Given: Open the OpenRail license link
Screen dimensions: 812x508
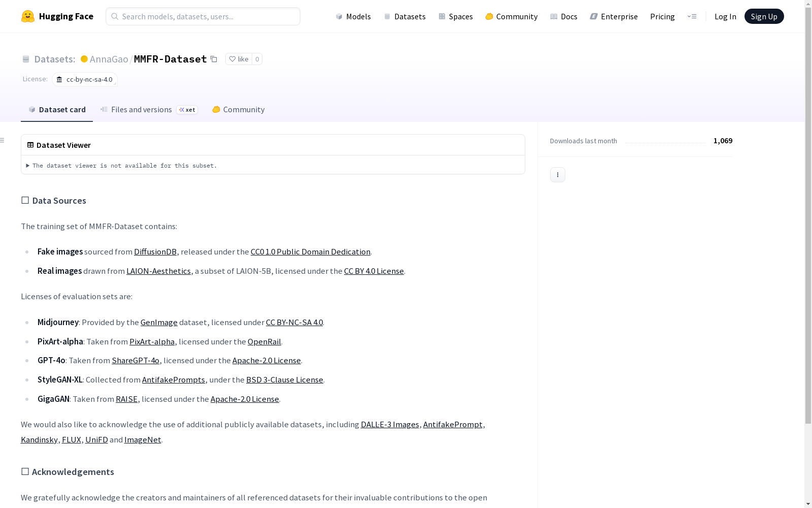Looking at the screenshot, I should pyautogui.click(x=264, y=342).
